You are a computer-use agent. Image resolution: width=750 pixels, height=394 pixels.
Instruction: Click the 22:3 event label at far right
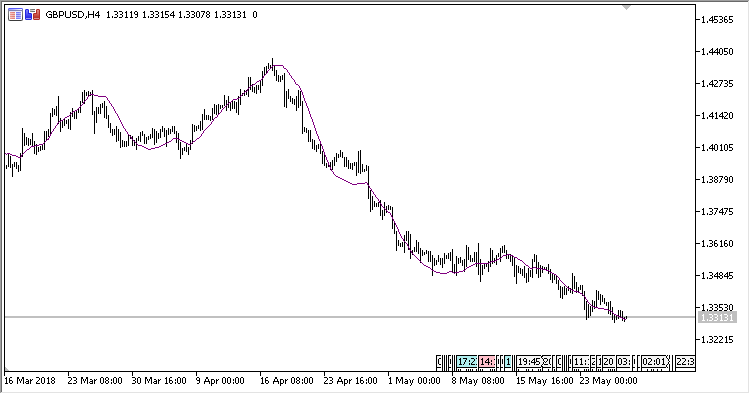[x=685, y=362]
